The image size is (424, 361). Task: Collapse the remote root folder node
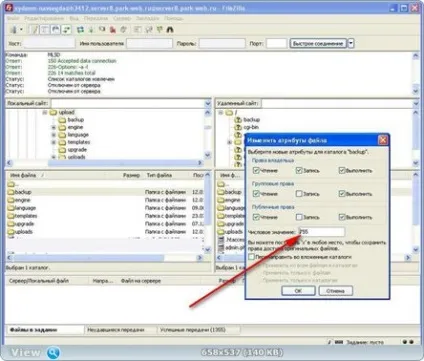(220, 113)
